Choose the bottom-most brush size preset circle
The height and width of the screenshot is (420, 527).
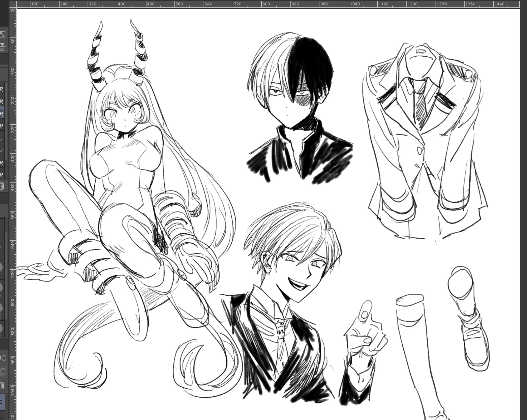(x=1, y=328)
